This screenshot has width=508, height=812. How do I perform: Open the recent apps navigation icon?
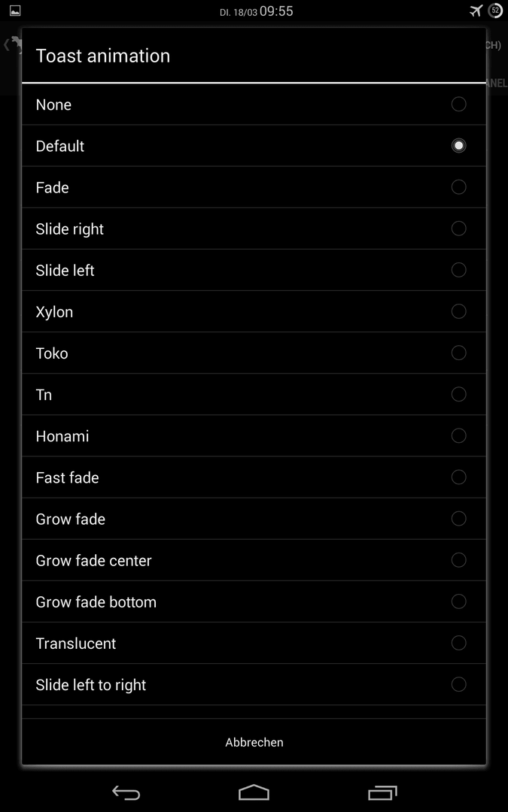click(382, 793)
